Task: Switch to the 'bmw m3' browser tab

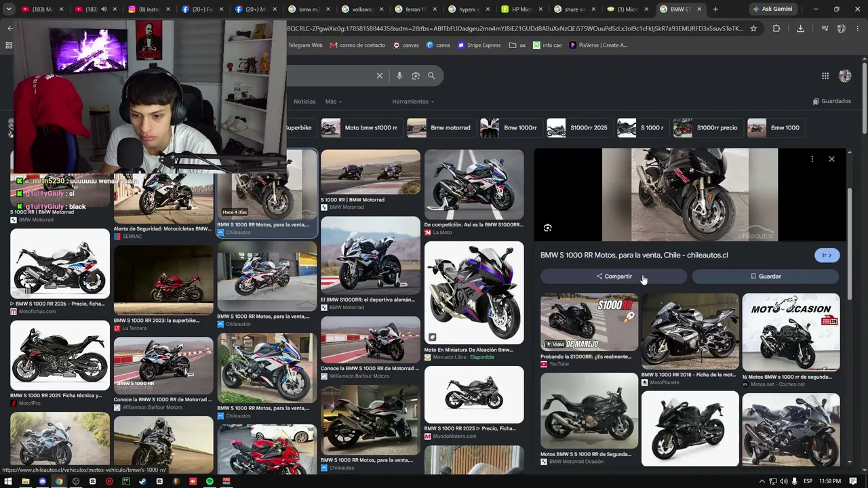Action: (x=310, y=9)
